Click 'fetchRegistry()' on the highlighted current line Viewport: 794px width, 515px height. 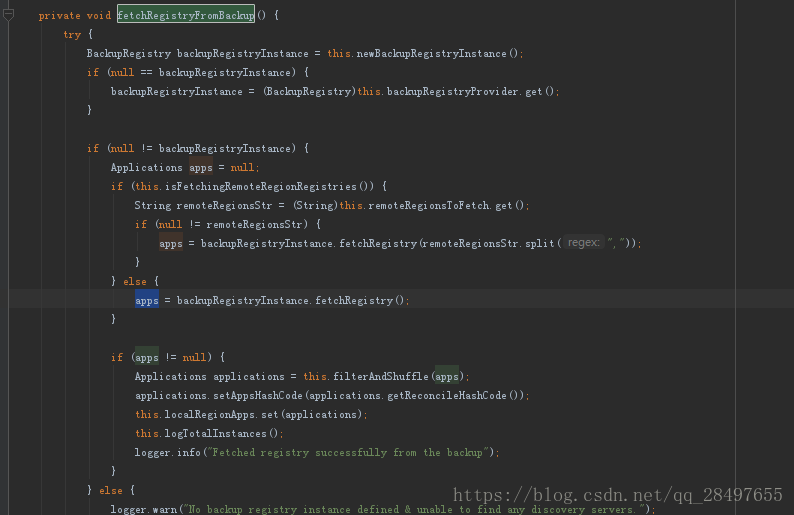click(x=360, y=301)
